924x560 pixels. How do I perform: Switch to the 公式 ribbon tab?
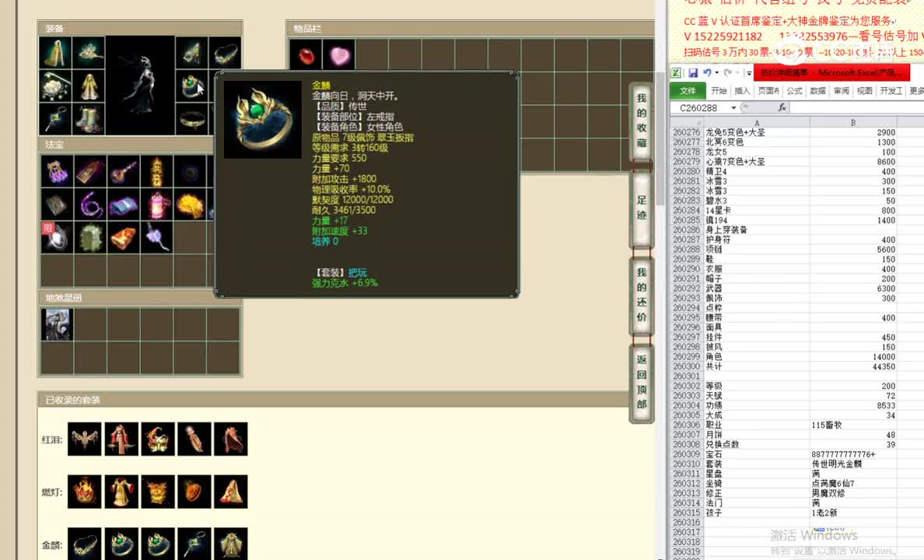point(794,91)
